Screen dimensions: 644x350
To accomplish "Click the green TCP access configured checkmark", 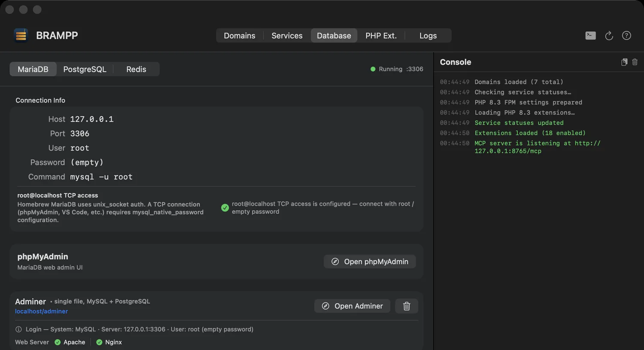I will click(225, 208).
